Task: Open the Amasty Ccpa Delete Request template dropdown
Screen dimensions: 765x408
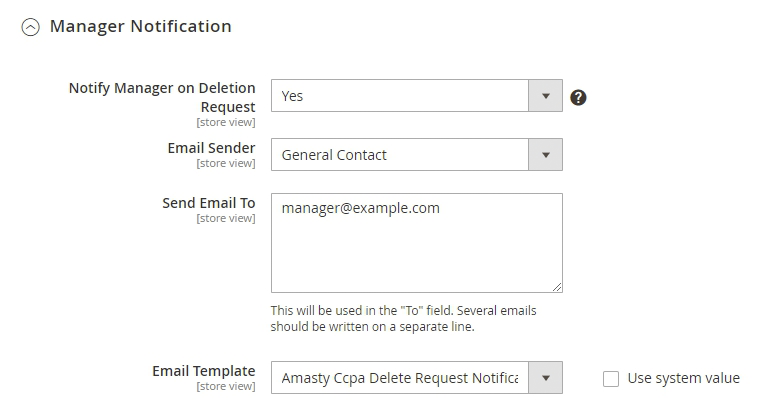Action: click(400, 378)
